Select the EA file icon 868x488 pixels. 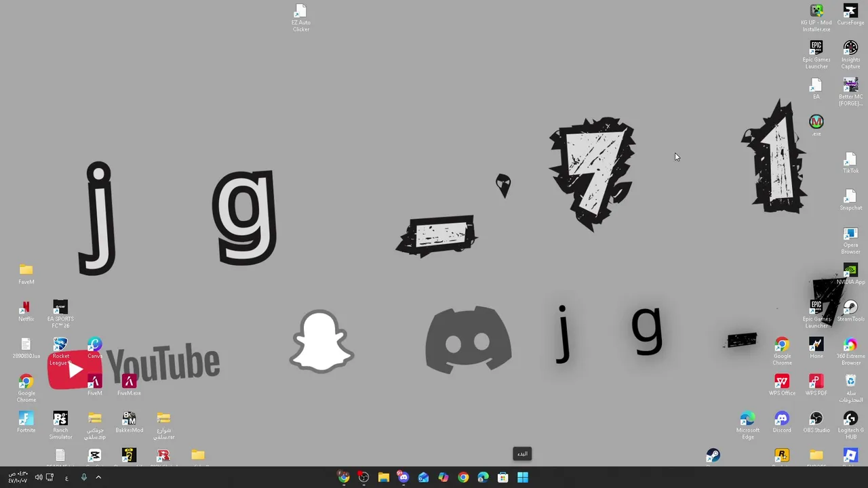coord(816,89)
